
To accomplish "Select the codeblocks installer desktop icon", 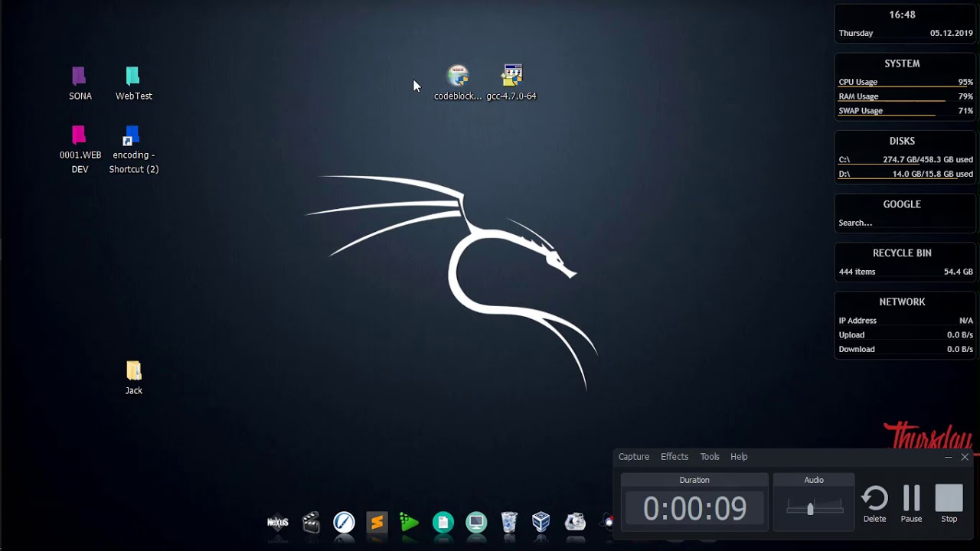I will [x=458, y=83].
